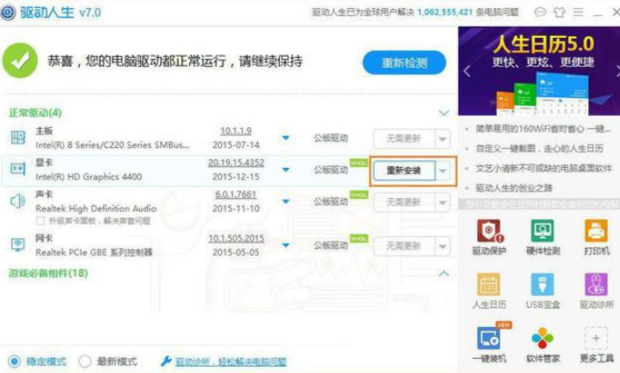The width and height of the screenshot is (620, 373).
Task: Open version dropdown for 主板 driver
Action: click(x=285, y=138)
